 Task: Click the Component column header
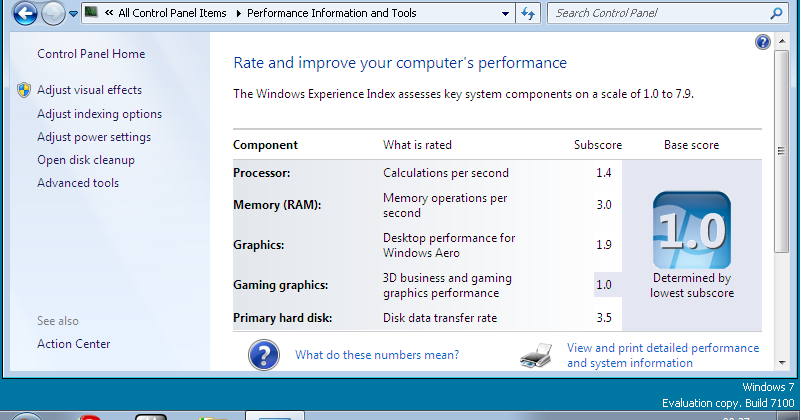[x=265, y=145]
